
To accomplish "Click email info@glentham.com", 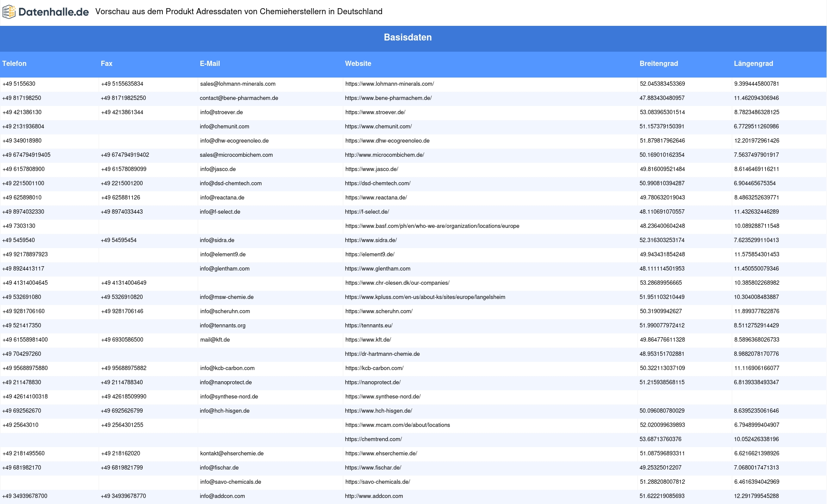I will (x=225, y=269).
